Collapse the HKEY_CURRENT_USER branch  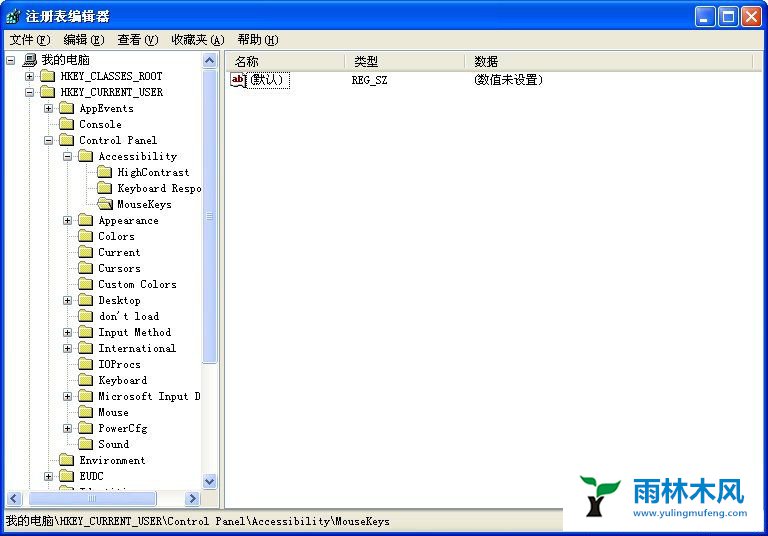click(x=29, y=92)
